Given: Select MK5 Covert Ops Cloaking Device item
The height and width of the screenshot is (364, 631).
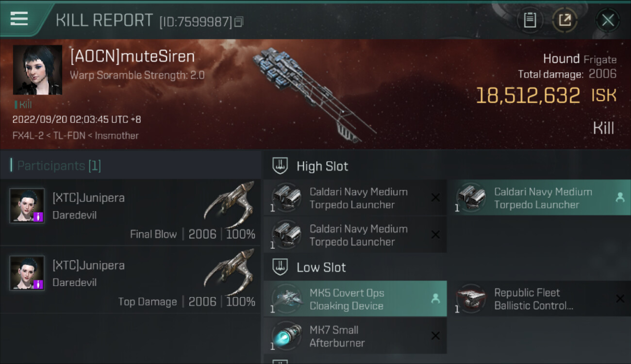Looking at the screenshot, I should [355, 299].
